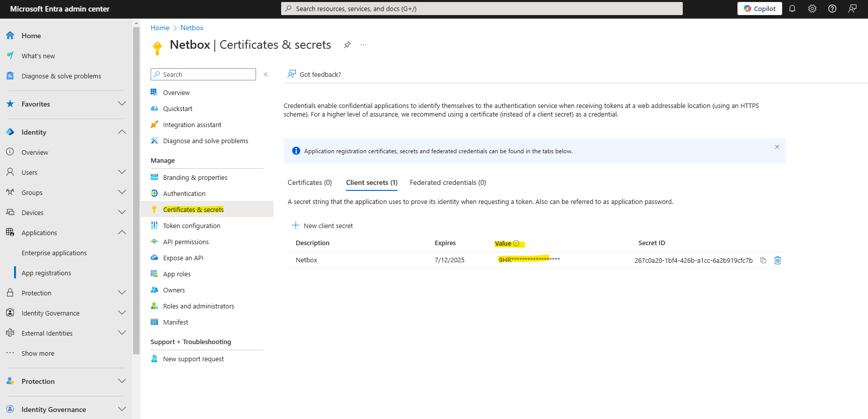Image resolution: width=868 pixels, height=419 pixels.
Task: Open Integration assistant
Action: (192, 125)
